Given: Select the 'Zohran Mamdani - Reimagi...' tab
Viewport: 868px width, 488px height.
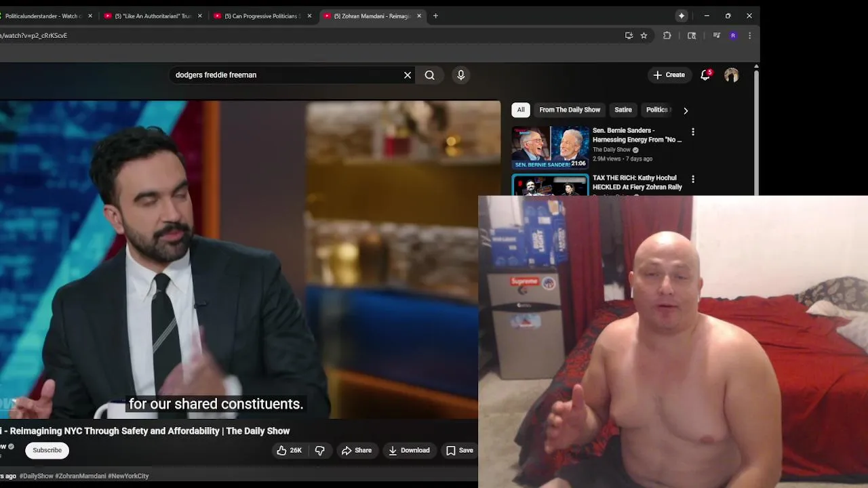Looking at the screenshot, I should coord(372,16).
